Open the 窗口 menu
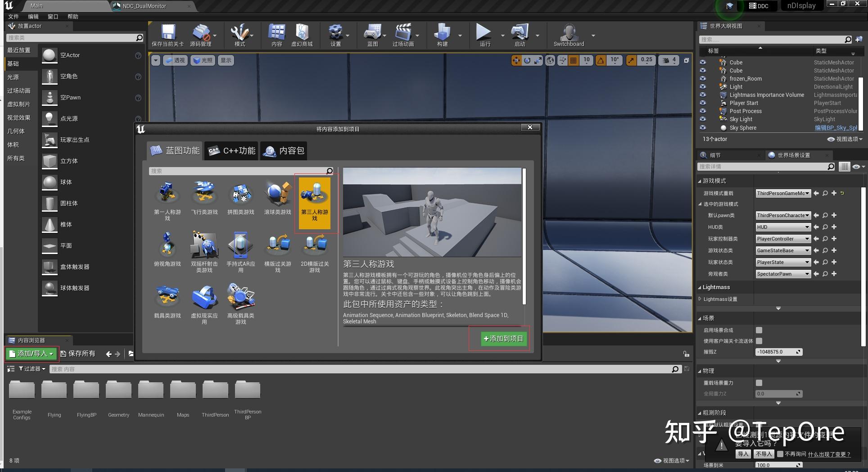 [53, 16]
